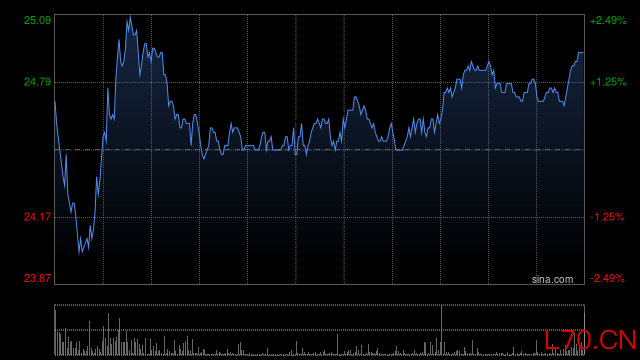Click the -1.25% percentage label

click(x=607, y=217)
